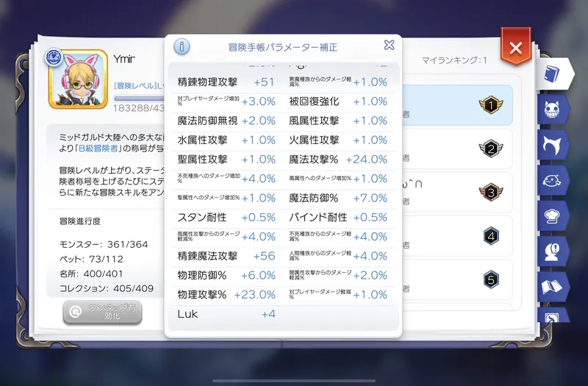Screen dimensions: 588x386
Task: Click the バインド耐性 +0.5% stat
Action: [338, 218]
